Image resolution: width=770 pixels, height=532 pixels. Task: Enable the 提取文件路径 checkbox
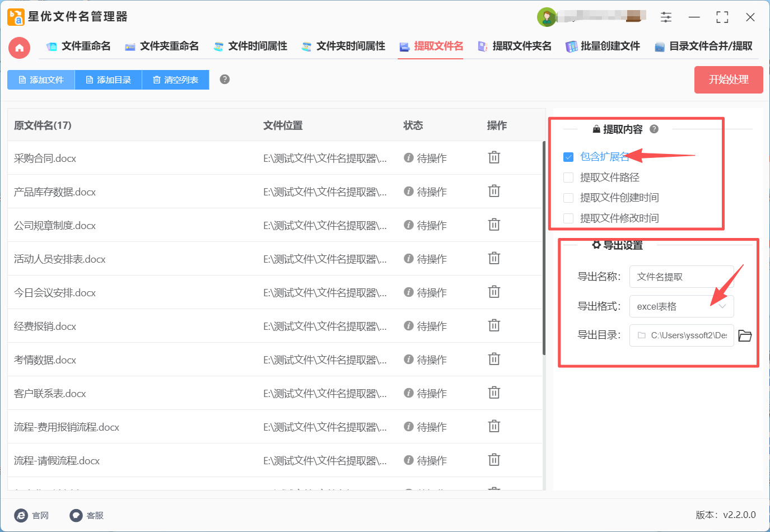pyautogui.click(x=568, y=178)
